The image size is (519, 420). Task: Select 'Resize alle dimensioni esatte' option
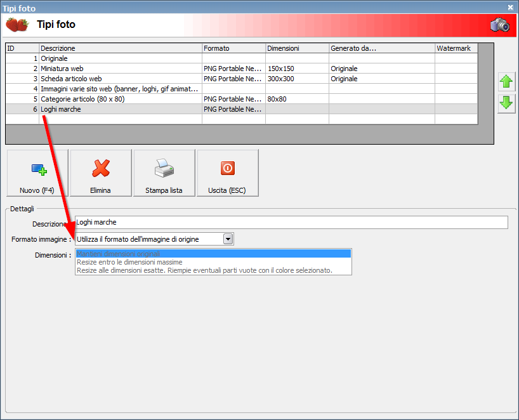213,270
